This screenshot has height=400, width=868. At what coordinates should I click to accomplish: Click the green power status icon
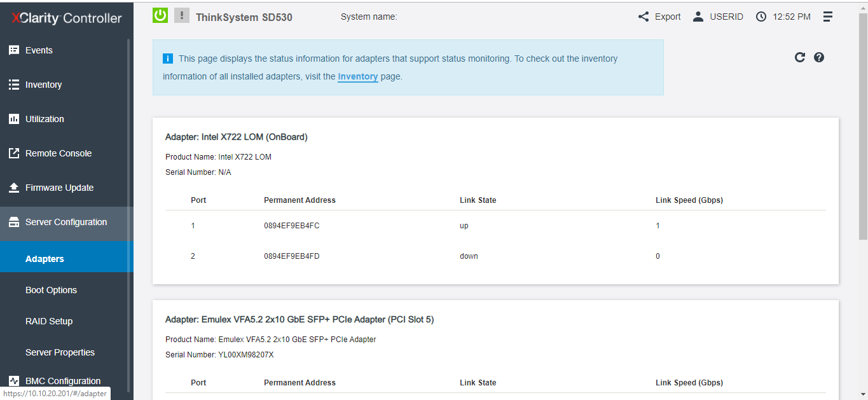click(x=159, y=15)
